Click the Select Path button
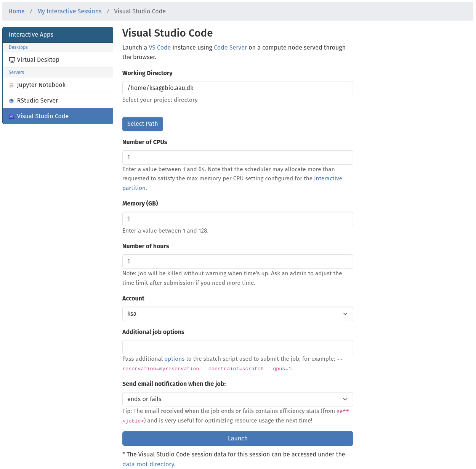The image size is (476, 469). [x=143, y=124]
